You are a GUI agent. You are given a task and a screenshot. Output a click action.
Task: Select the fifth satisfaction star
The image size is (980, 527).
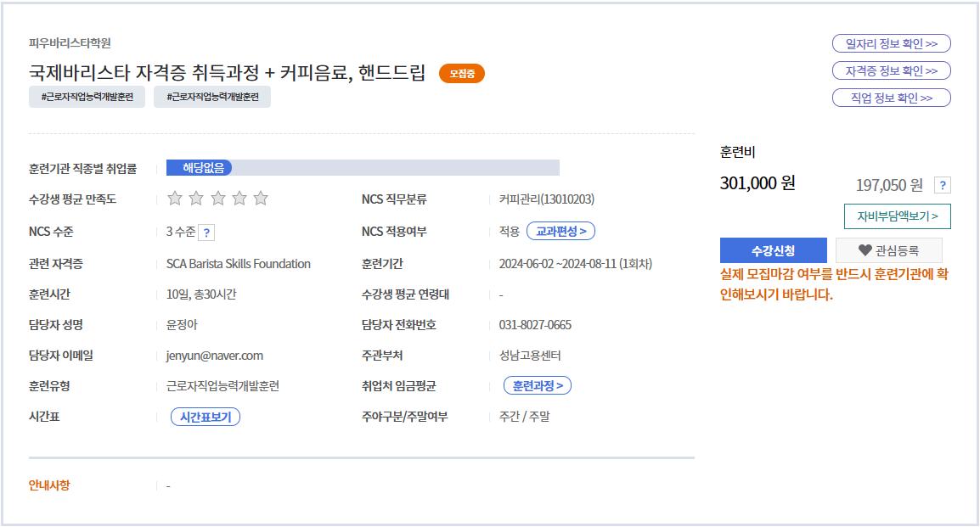click(x=261, y=199)
